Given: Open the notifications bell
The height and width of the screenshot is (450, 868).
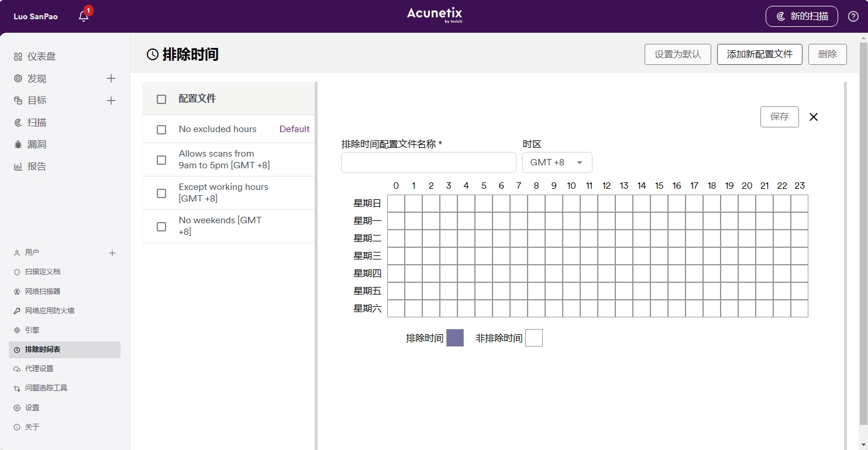Looking at the screenshot, I should pyautogui.click(x=84, y=16).
